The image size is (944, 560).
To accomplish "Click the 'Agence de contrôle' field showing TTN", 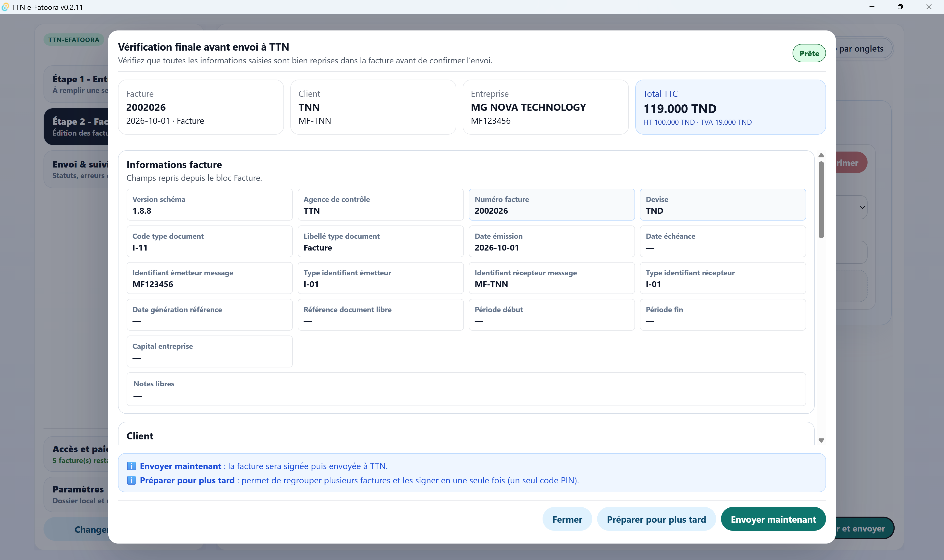I will coord(381,205).
